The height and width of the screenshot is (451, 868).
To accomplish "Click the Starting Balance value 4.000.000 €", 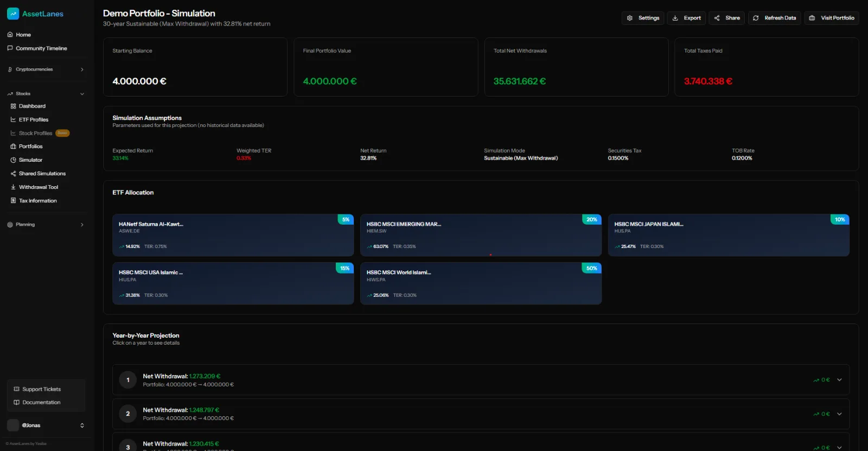I will [x=139, y=81].
